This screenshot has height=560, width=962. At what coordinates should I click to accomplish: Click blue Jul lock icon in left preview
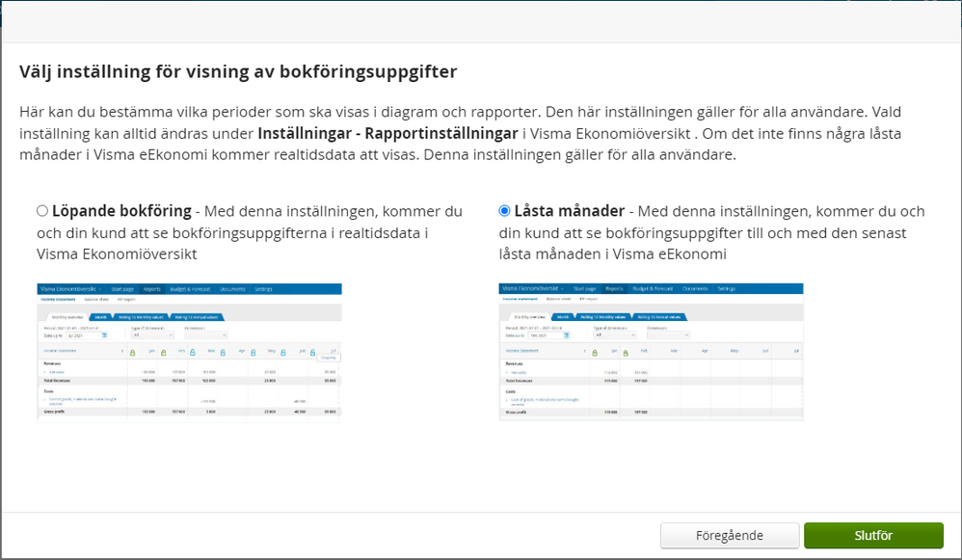313,354
